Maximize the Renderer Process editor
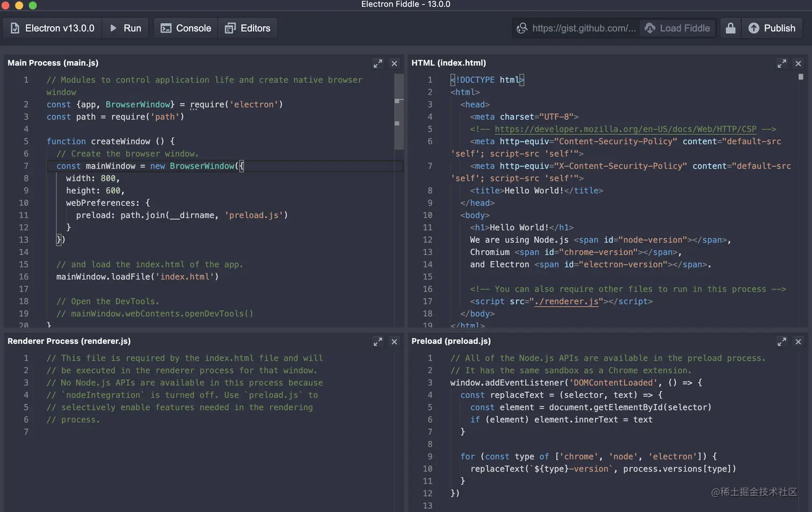This screenshot has width=812, height=512. coord(378,342)
